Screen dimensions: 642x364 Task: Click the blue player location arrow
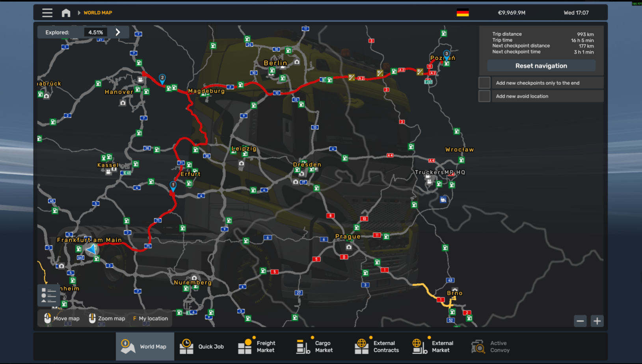click(x=92, y=249)
